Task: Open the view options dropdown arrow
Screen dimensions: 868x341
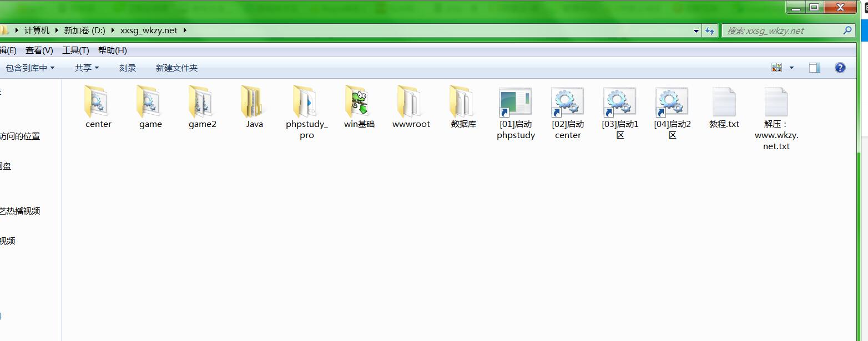Action: (791, 68)
